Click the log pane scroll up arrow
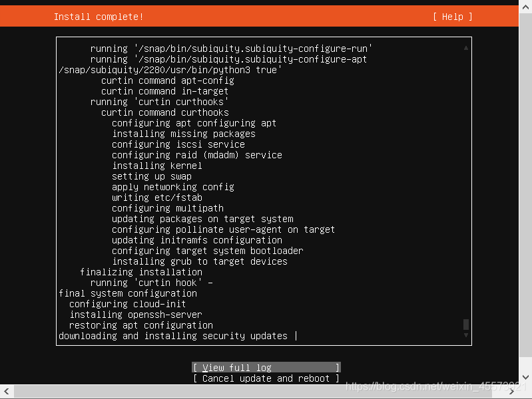 coord(466,48)
